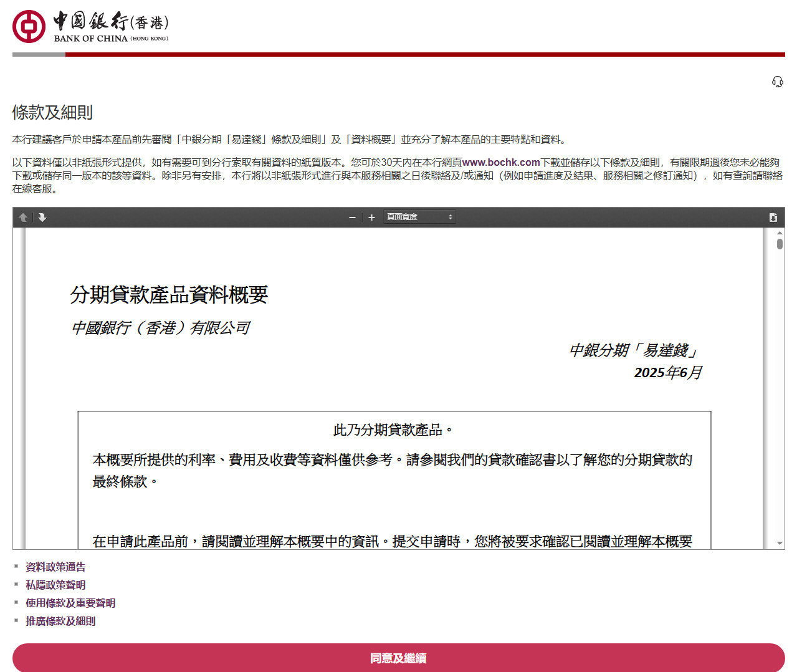Go to next page in PDF viewer
This screenshot has height=672, width=797.
42,218
